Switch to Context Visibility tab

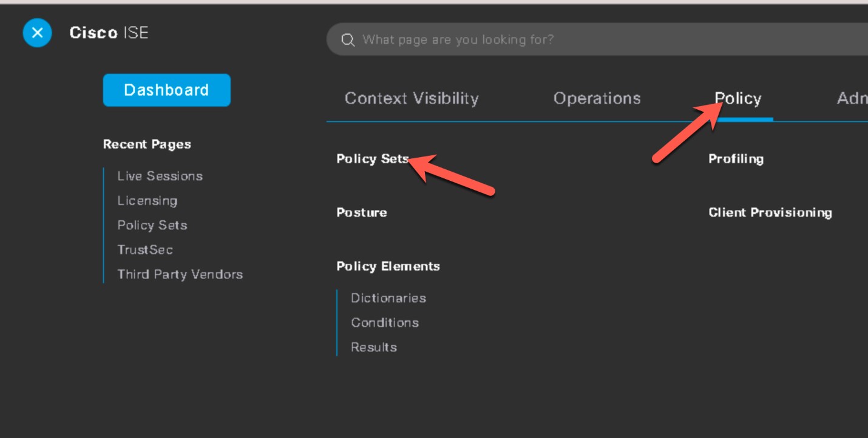(412, 98)
